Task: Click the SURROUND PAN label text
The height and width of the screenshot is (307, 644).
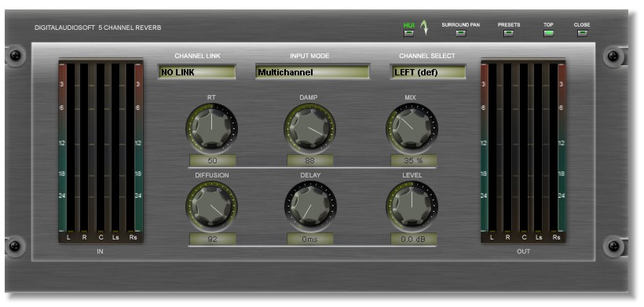Action: (461, 24)
